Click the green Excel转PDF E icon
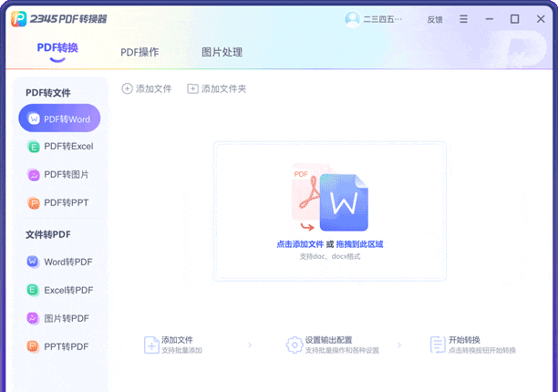Viewport: 558px width, 392px height. coord(33,290)
